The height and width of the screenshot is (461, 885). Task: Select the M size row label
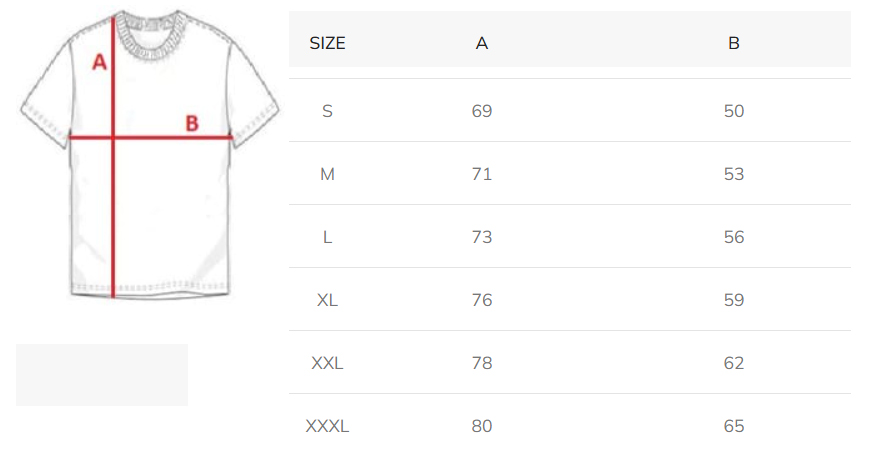[x=327, y=174]
